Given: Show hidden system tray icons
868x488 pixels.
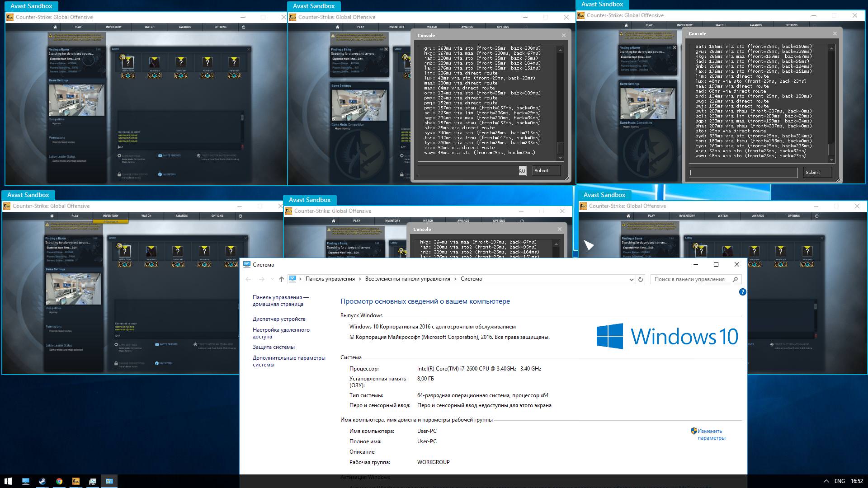Looking at the screenshot, I should coord(826,481).
